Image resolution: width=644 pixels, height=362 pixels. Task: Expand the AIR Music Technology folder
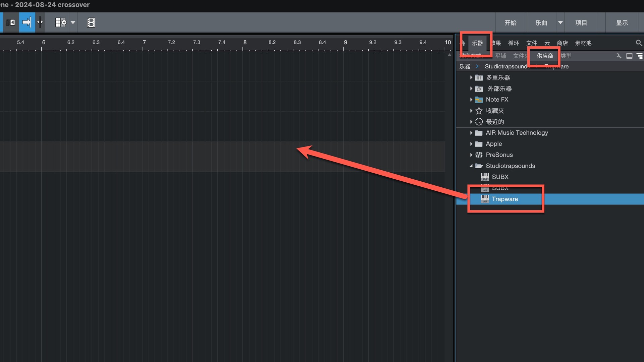coord(471,133)
